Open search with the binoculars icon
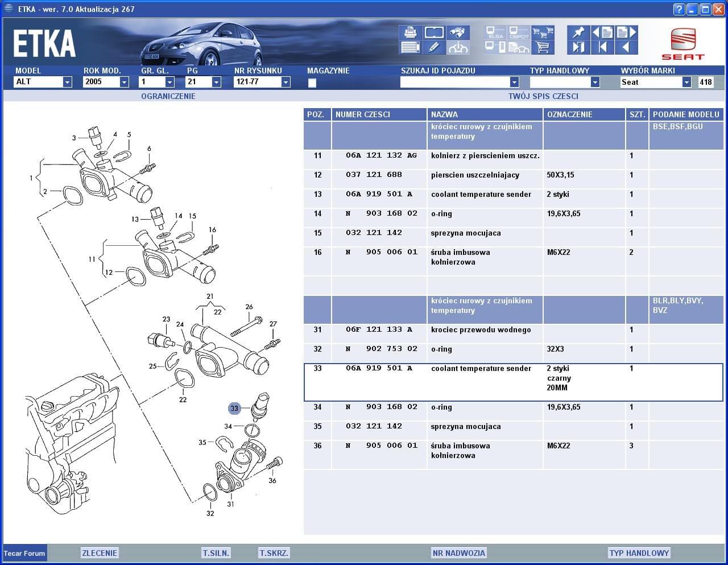Viewport: 728px width, 565px height. coord(458,32)
